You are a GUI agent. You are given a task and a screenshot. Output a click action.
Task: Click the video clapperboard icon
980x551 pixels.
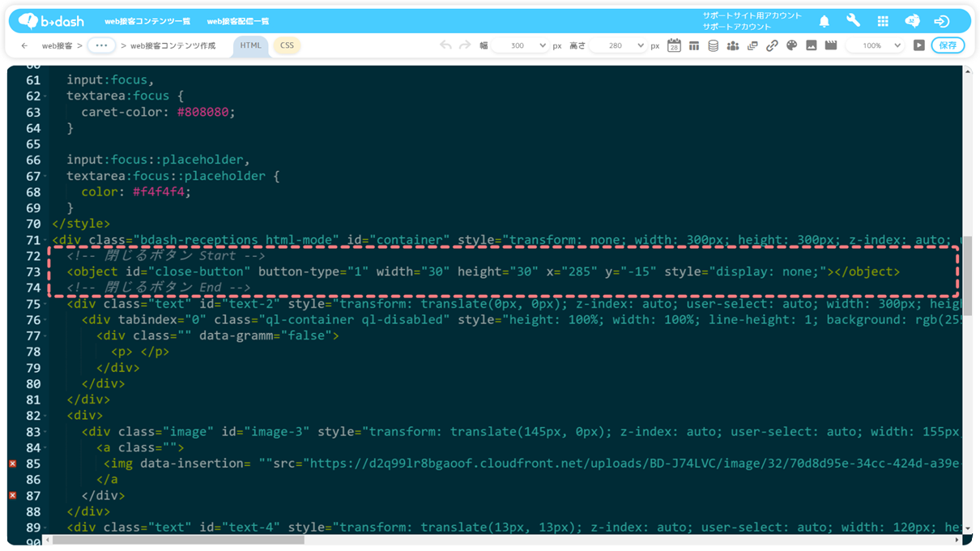pos(831,45)
